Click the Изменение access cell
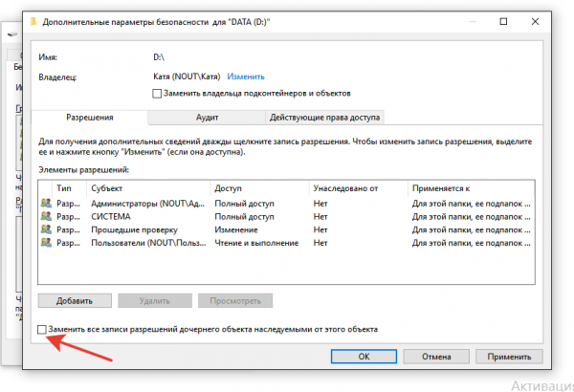 (x=236, y=229)
